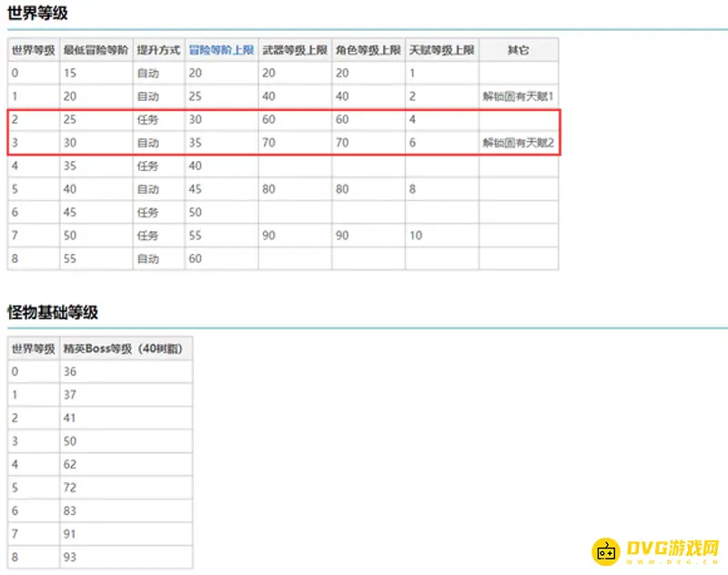The image size is (728, 575).
Task: Click the DVG game controller logo icon
Action: click(x=605, y=550)
